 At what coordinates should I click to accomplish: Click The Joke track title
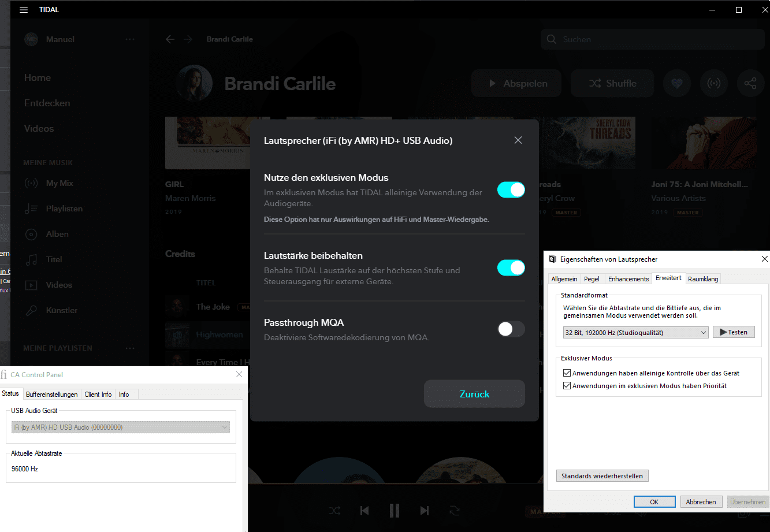point(213,307)
